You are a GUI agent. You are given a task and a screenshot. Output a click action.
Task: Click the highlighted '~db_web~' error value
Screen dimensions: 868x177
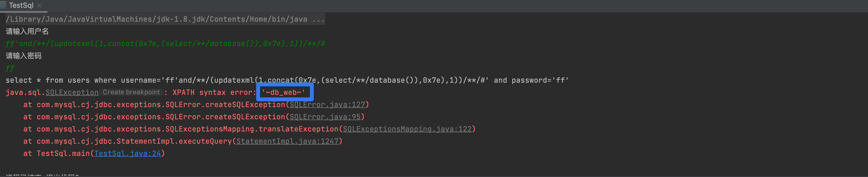[x=283, y=92]
